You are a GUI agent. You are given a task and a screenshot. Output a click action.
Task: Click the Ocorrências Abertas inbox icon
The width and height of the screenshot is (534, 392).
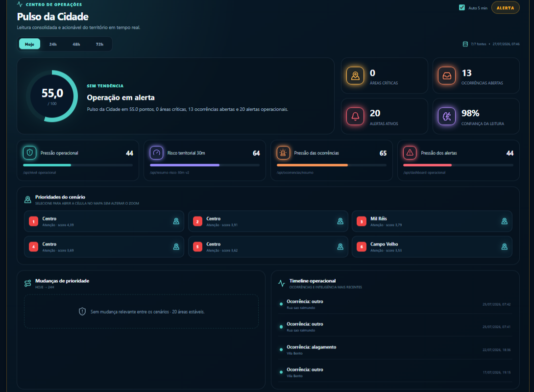pyautogui.click(x=447, y=75)
